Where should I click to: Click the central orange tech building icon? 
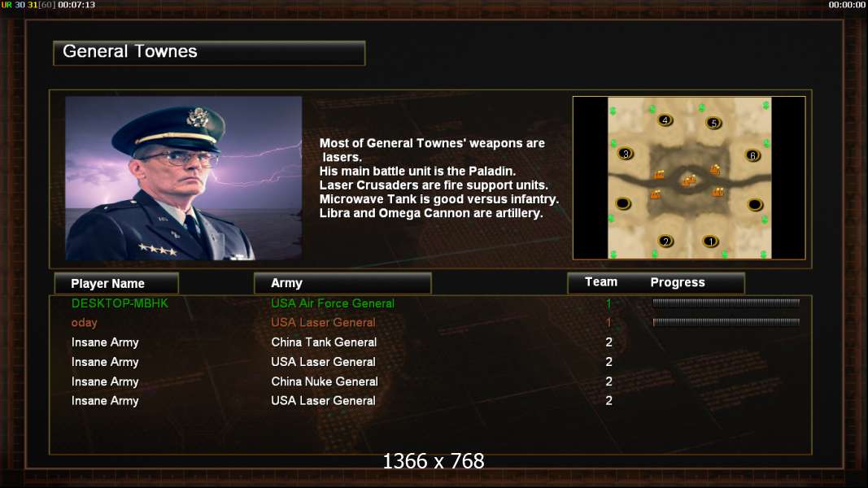[688, 181]
